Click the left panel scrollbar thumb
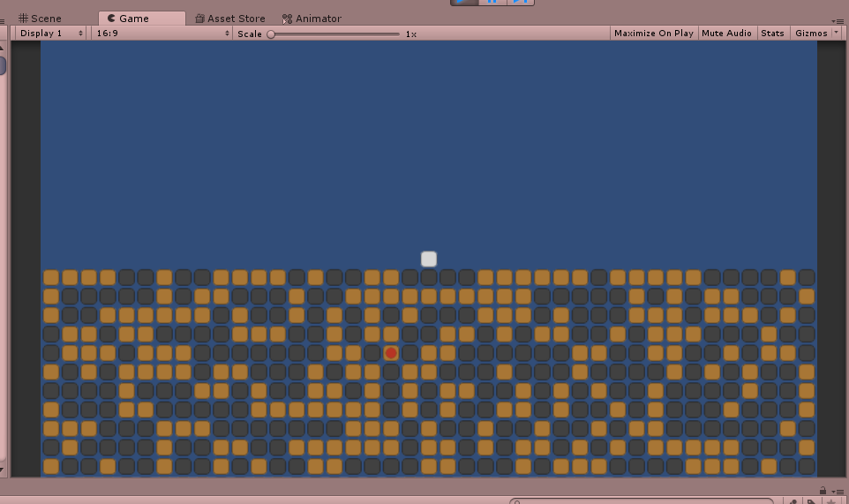The width and height of the screenshot is (849, 504). coord(2,65)
